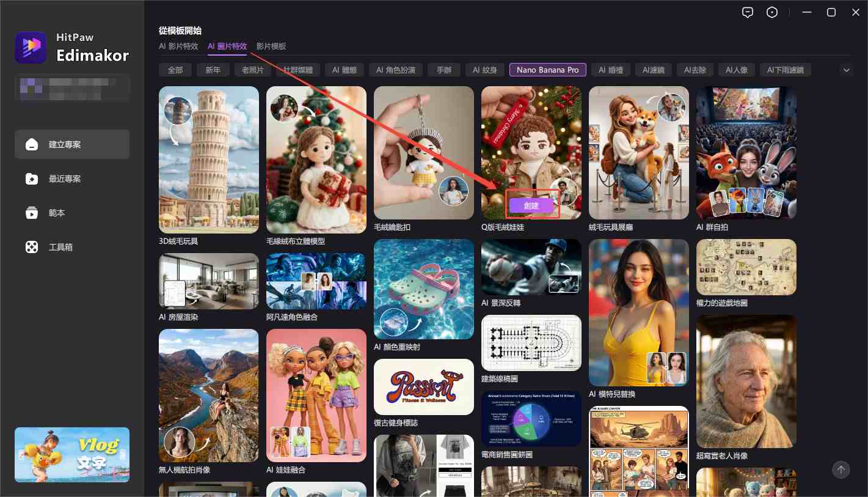868x497 pixels.
Task: Filter templates by 手辦
Action: tap(444, 70)
